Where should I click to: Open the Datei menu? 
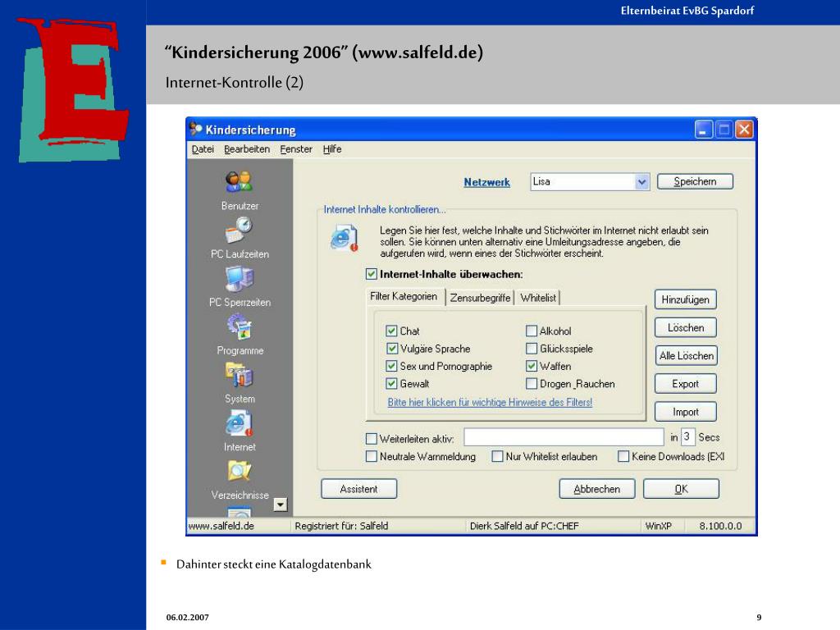tap(203, 149)
